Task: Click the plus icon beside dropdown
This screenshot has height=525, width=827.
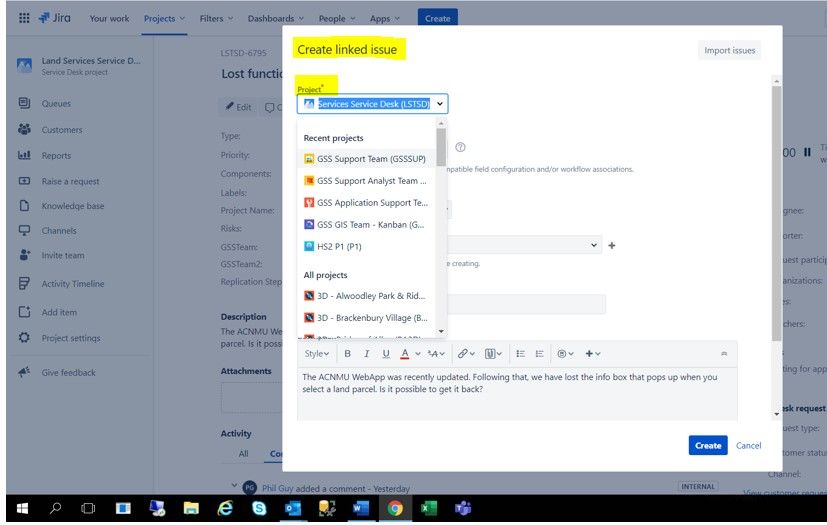Action: pos(612,245)
